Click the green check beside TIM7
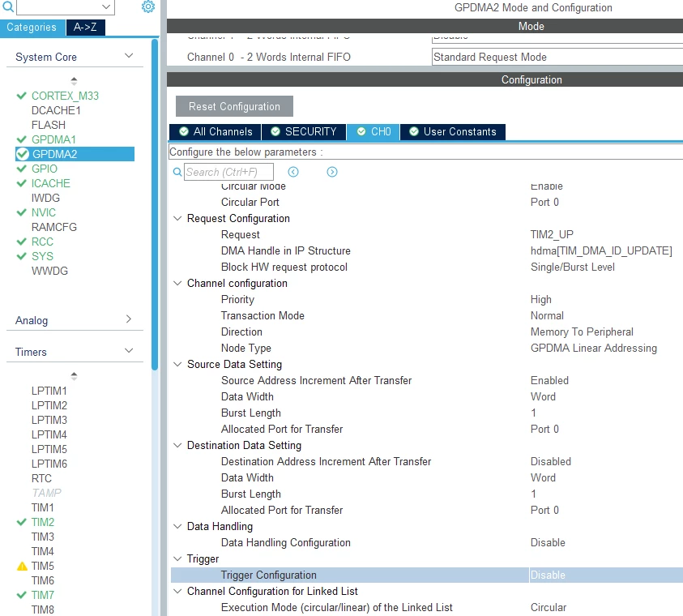Screen dimensions: 683x616 tap(21, 595)
